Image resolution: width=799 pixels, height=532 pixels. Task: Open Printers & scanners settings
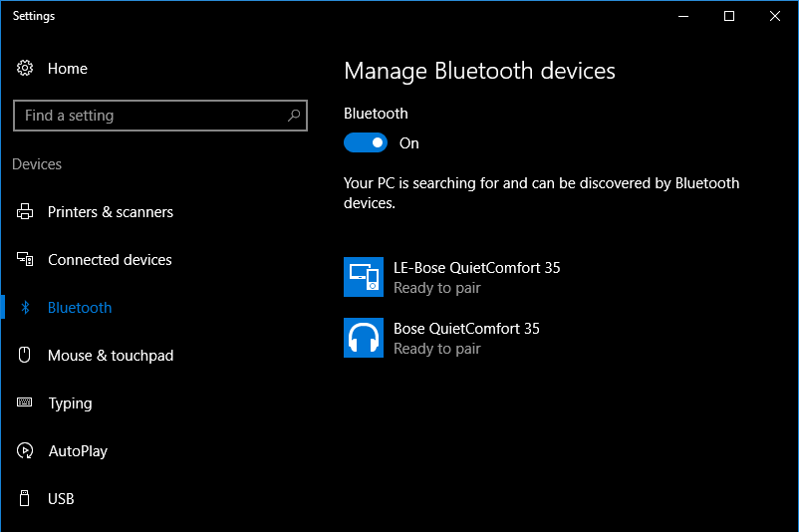[110, 212]
